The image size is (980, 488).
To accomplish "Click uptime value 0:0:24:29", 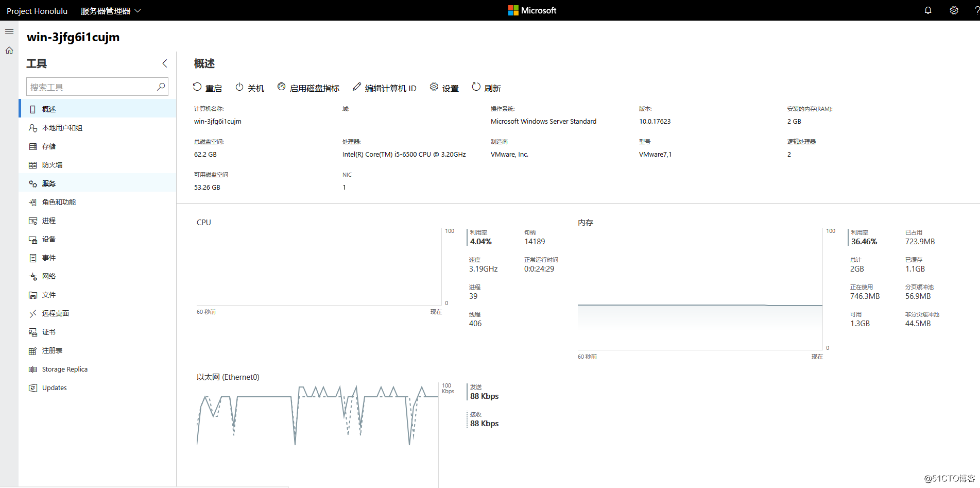I will tap(539, 269).
